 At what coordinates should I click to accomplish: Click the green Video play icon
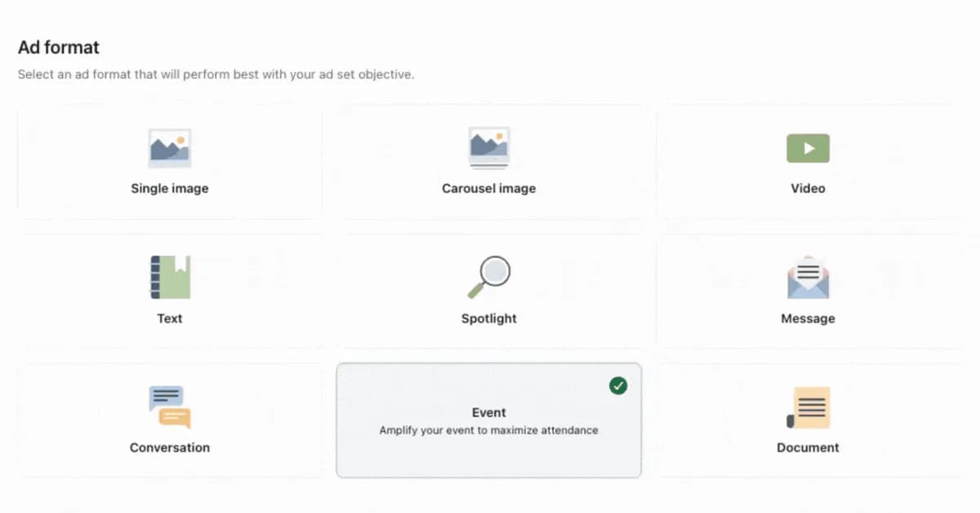[x=807, y=148]
